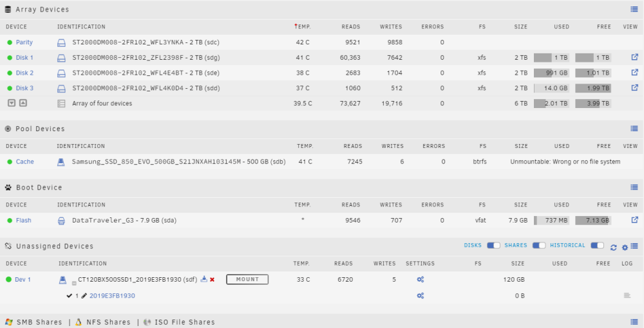644x328 pixels.
Task: Click the red X remove icon for Dev 1
Action: pos(213,280)
